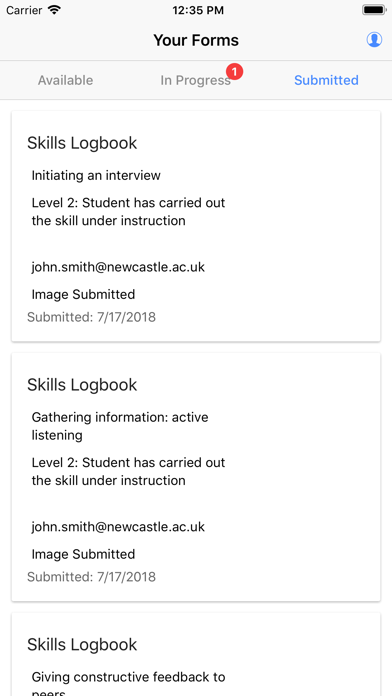This screenshot has width=392, height=696.
Task: Open the first Skills Logbook card title
Action: tap(82, 143)
